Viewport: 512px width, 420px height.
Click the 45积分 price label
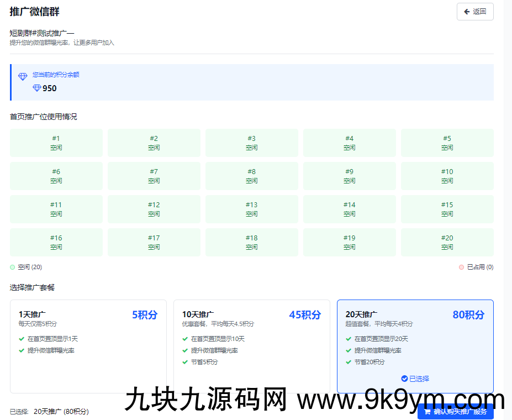pyautogui.click(x=304, y=315)
